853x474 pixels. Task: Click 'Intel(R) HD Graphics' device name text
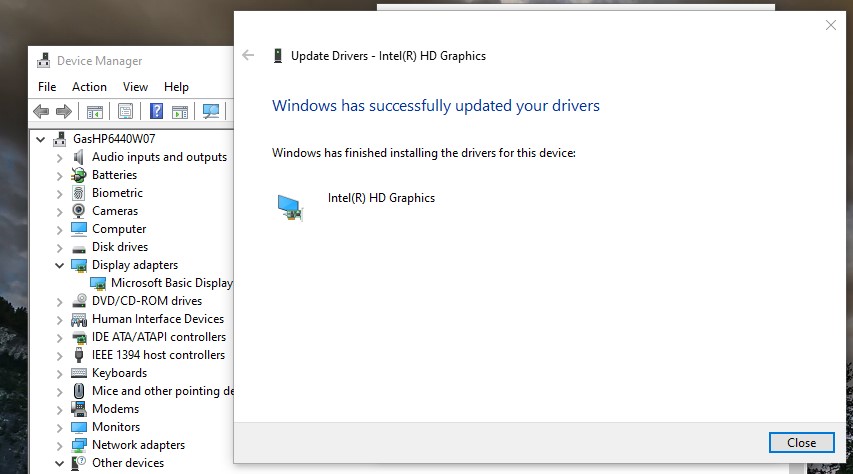[x=381, y=198]
